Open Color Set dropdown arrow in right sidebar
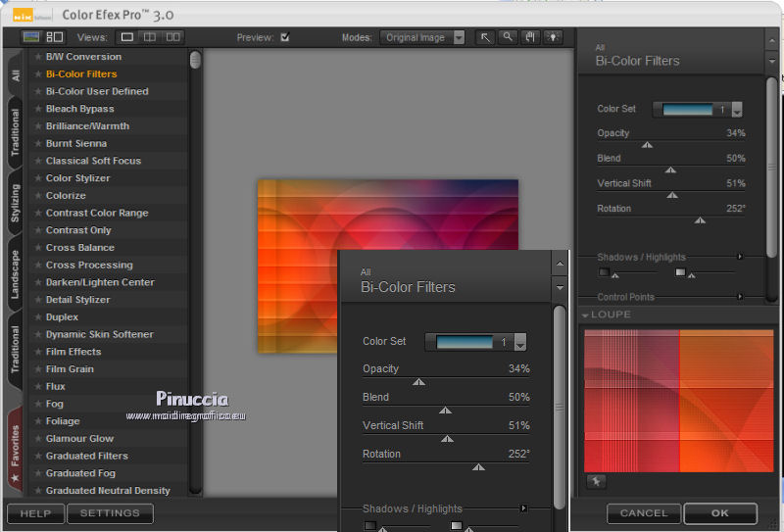Image resolution: width=784 pixels, height=532 pixels. tap(737, 110)
